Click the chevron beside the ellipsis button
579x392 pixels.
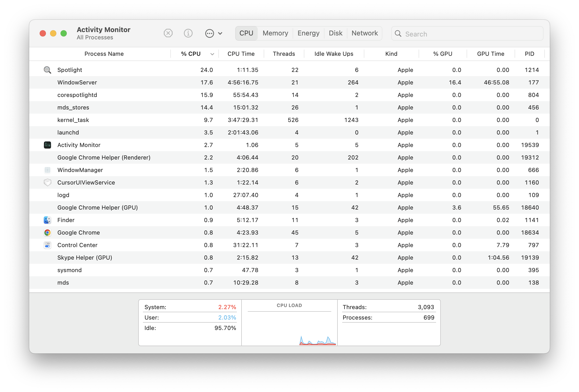(220, 33)
